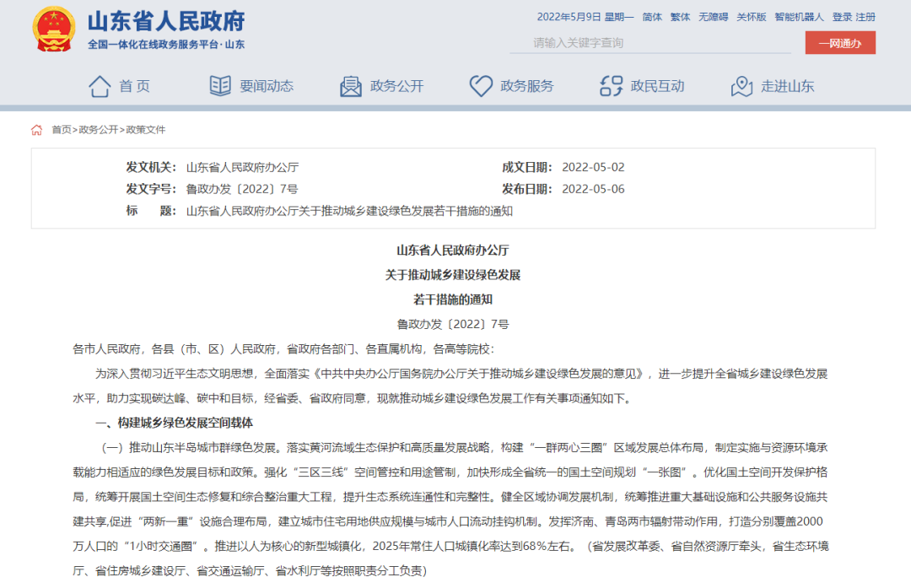Click the centered heading 山东省人民政府办公厅

(x=453, y=251)
